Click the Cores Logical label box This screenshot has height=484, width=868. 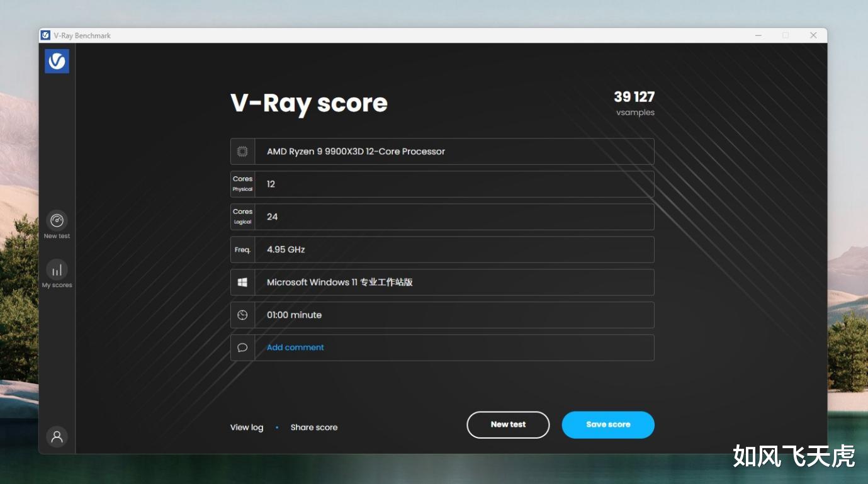[242, 217]
